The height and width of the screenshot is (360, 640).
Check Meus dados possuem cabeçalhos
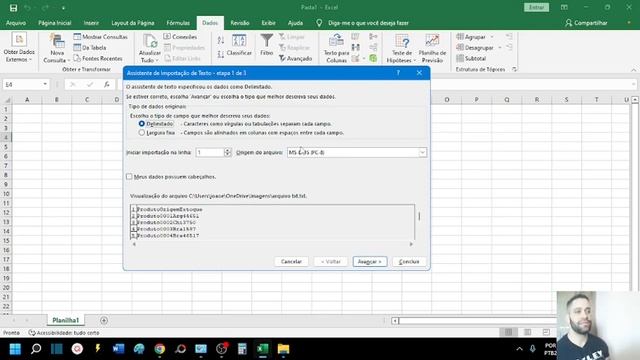(129, 176)
